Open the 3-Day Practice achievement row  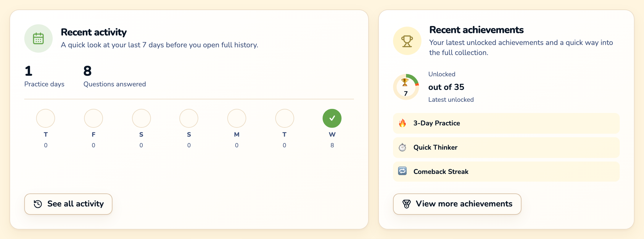coord(506,123)
